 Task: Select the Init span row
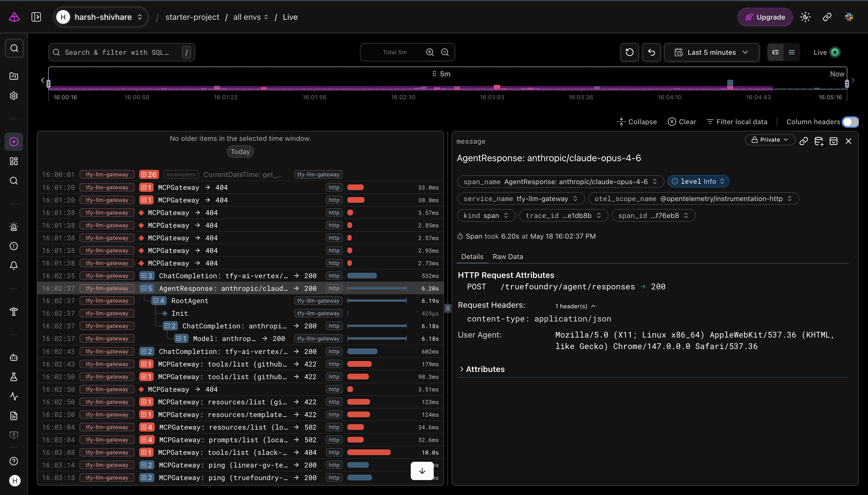[240, 313]
